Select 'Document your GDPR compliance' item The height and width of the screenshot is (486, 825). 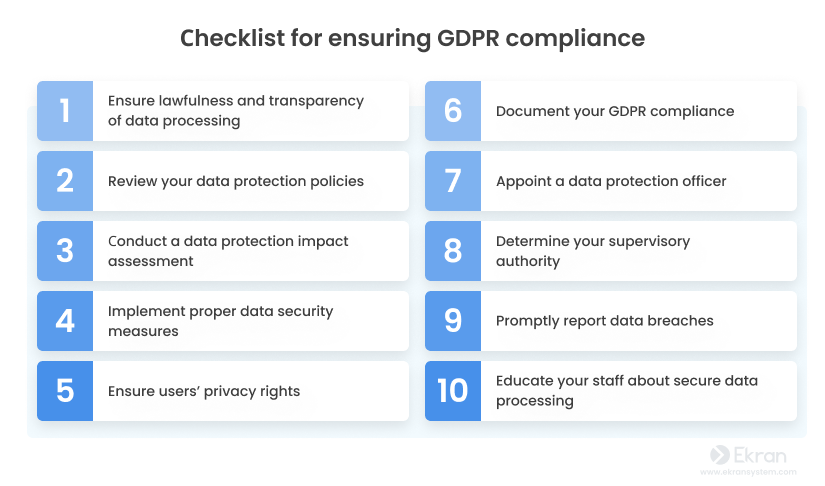tap(611, 111)
